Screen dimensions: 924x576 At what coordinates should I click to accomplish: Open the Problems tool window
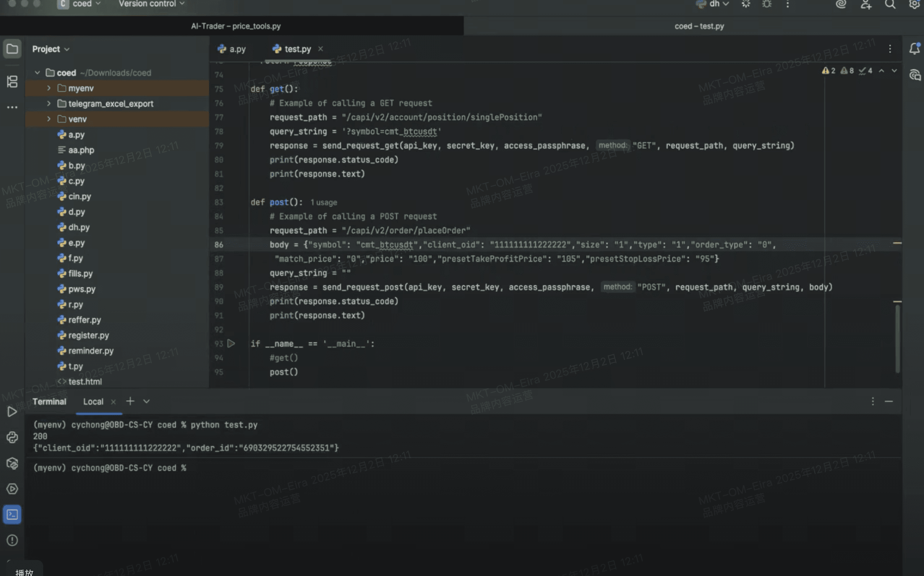coord(12,540)
